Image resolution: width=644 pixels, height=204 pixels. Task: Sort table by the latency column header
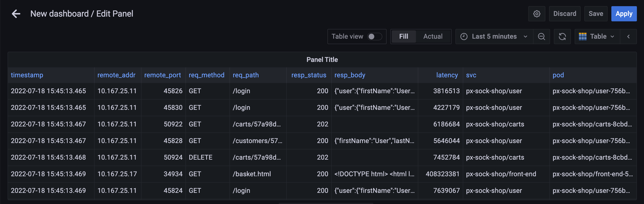point(447,75)
